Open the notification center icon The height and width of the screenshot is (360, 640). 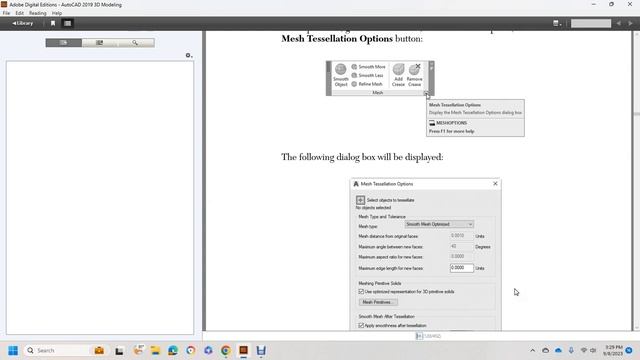[x=629, y=350]
